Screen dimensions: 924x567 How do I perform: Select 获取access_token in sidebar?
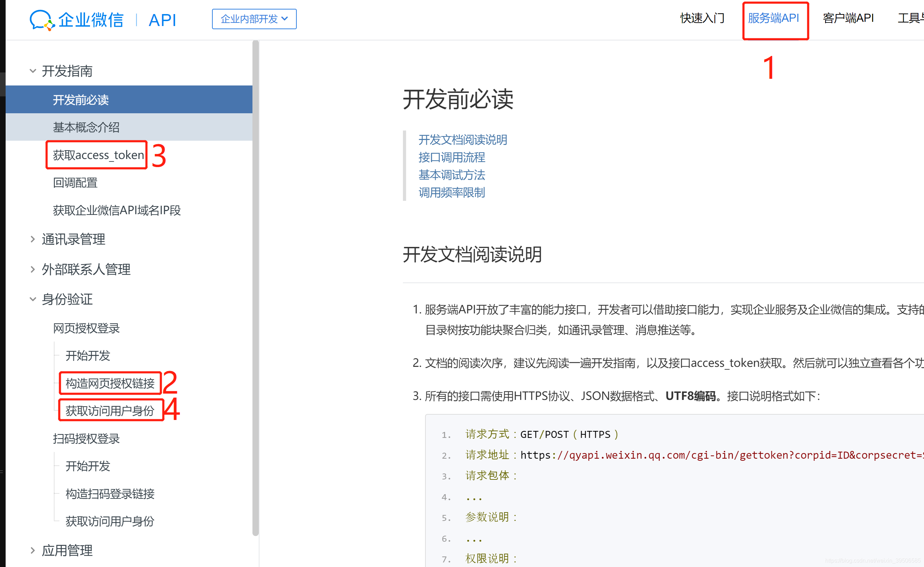[98, 155]
